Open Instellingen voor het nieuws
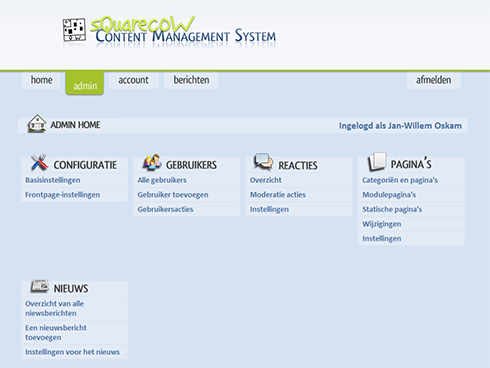490x368 pixels. pos(72,352)
